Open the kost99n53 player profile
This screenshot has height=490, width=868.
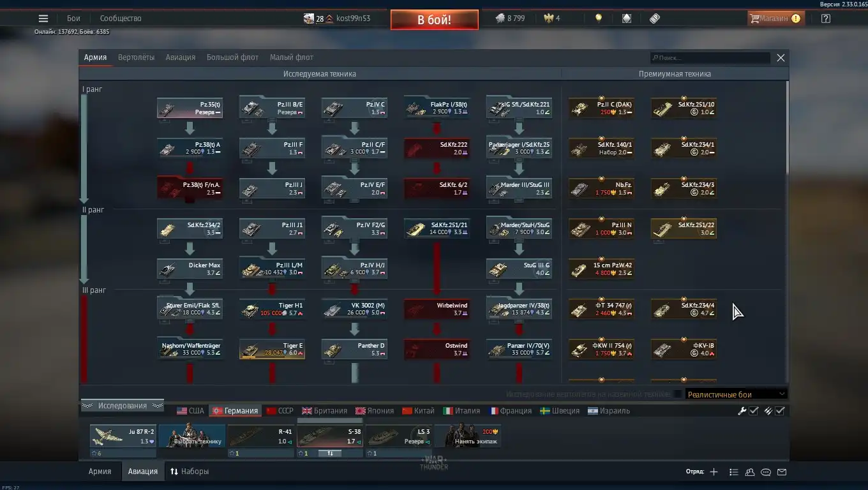(x=353, y=19)
